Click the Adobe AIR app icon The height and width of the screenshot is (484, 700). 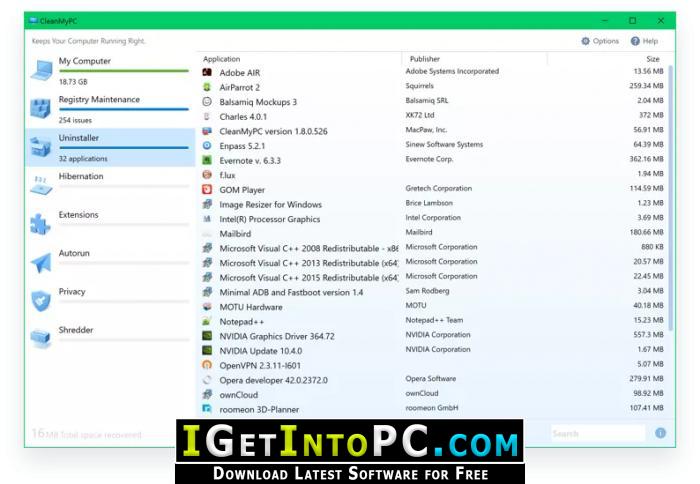[207, 72]
